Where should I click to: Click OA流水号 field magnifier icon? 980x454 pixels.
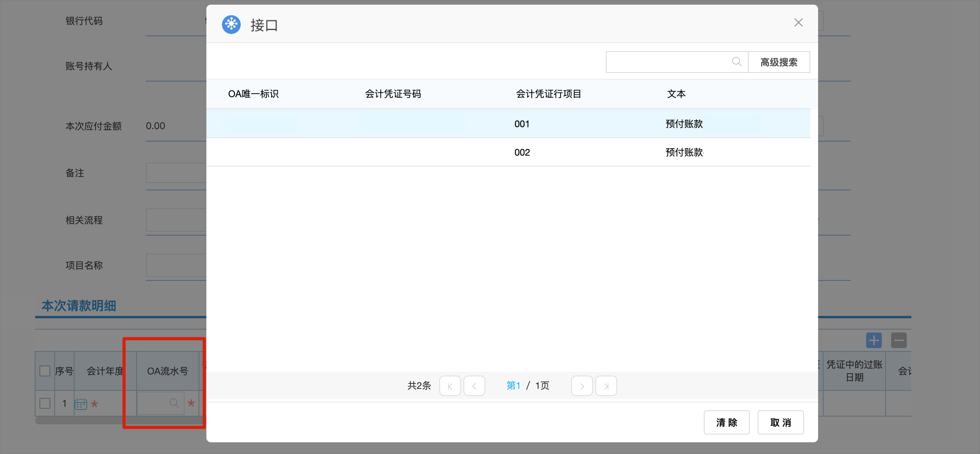pos(174,403)
